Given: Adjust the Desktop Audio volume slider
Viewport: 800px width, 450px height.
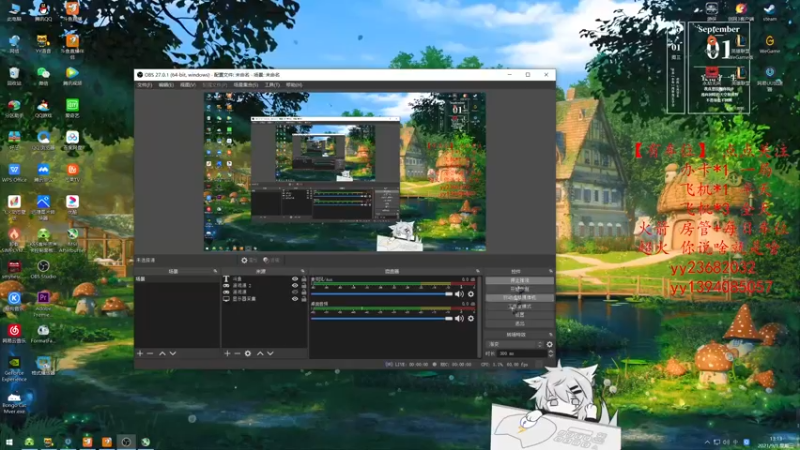Looking at the screenshot, I should pyautogui.click(x=382, y=318).
